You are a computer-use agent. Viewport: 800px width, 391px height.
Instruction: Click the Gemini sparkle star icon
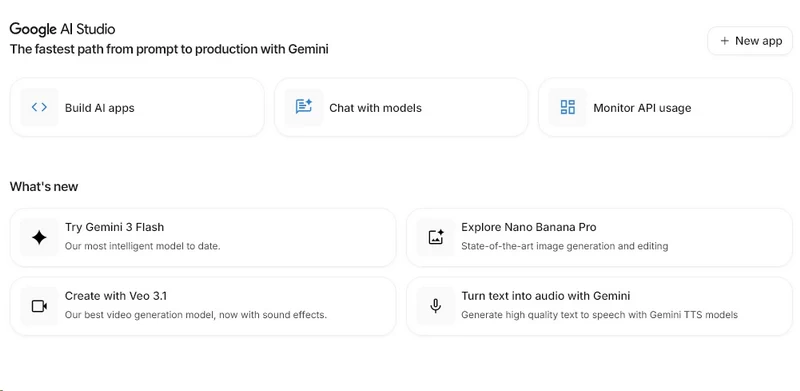(39, 237)
